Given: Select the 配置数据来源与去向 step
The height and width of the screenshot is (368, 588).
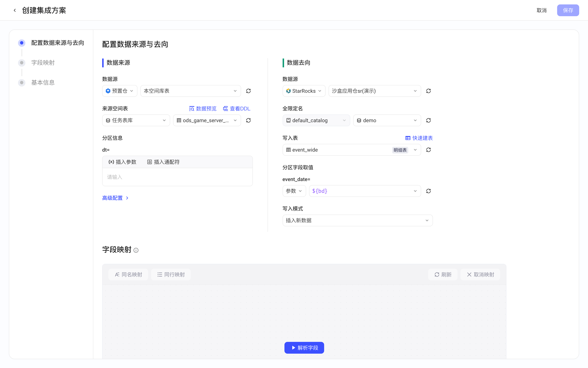Looking at the screenshot, I should coord(51,43).
